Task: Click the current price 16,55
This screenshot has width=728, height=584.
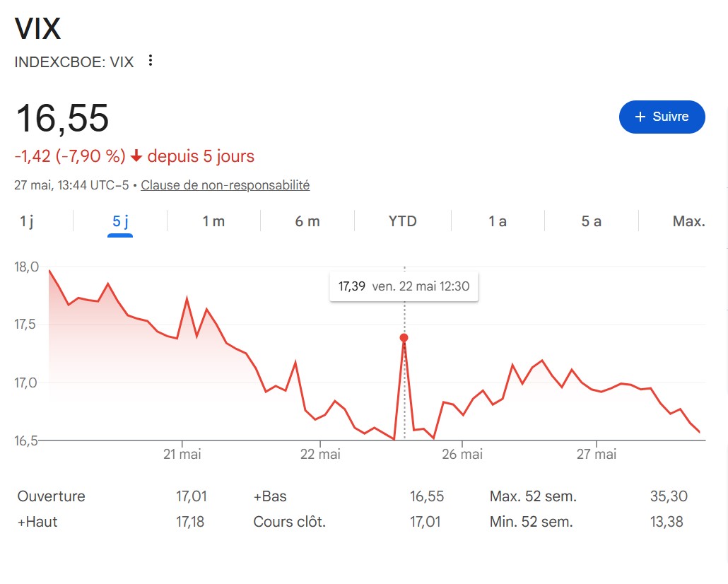Action: (x=62, y=119)
